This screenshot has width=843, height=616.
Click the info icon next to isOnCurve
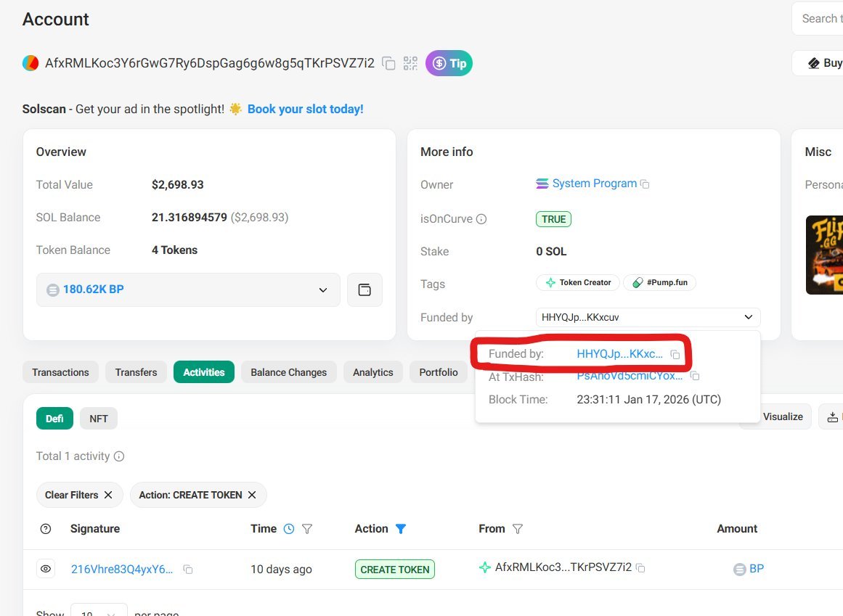point(483,218)
